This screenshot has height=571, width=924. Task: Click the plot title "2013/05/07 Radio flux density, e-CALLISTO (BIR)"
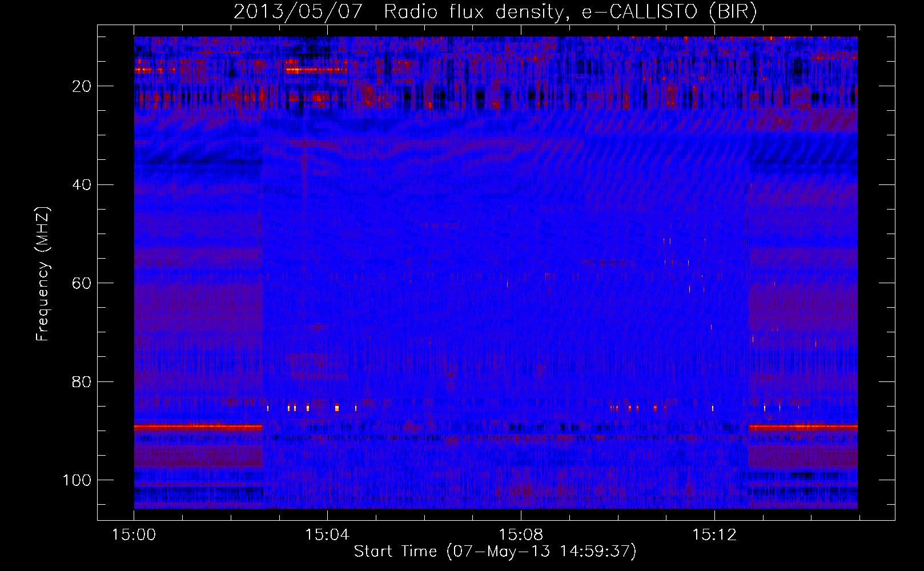pyautogui.click(x=495, y=11)
